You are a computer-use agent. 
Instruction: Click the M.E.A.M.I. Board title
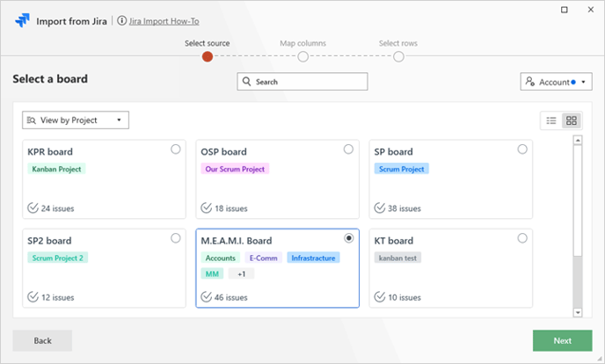[237, 241]
